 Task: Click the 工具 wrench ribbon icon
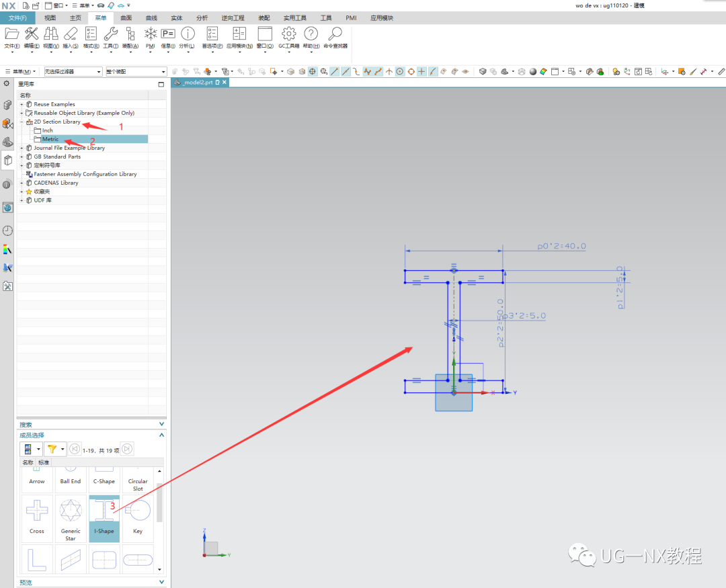(111, 34)
